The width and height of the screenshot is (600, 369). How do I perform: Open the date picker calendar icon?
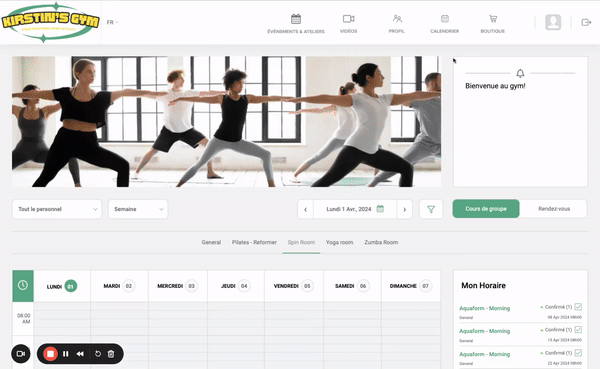(380, 209)
